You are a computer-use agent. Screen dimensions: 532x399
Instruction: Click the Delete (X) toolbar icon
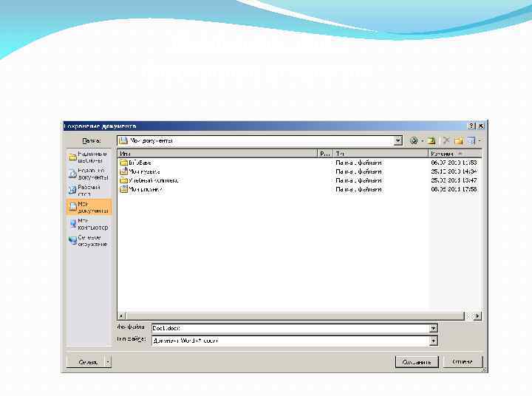(446, 140)
